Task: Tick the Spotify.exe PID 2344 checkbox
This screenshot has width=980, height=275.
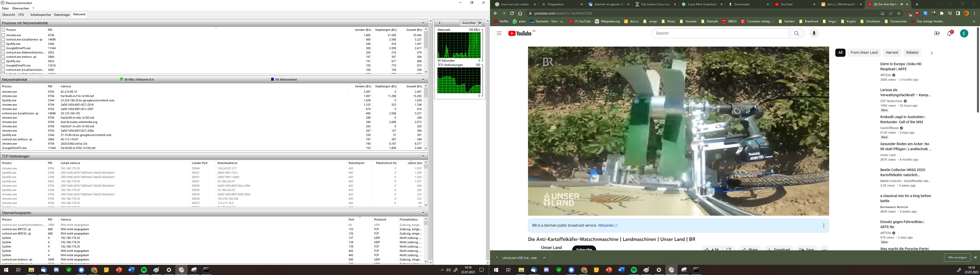Action: click(x=3, y=44)
